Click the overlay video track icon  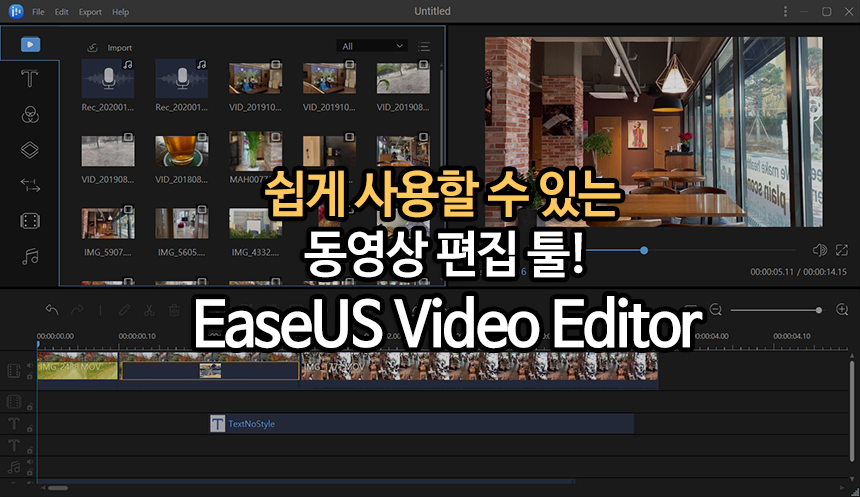pos(14,402)
